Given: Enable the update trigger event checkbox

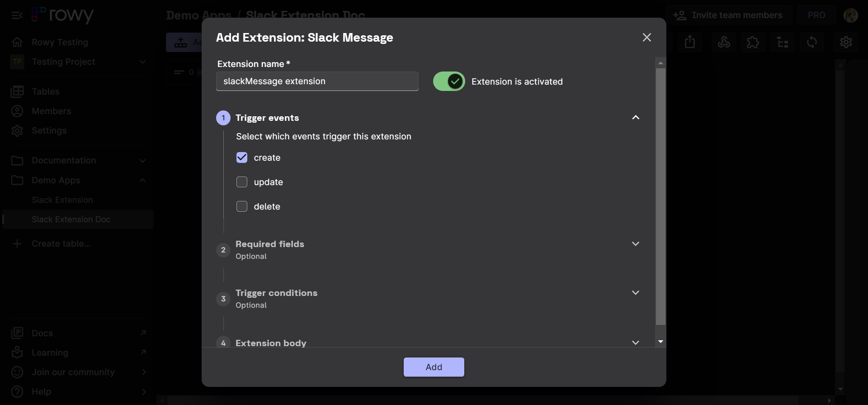Looking at the screenshot, I should point(242,182).
